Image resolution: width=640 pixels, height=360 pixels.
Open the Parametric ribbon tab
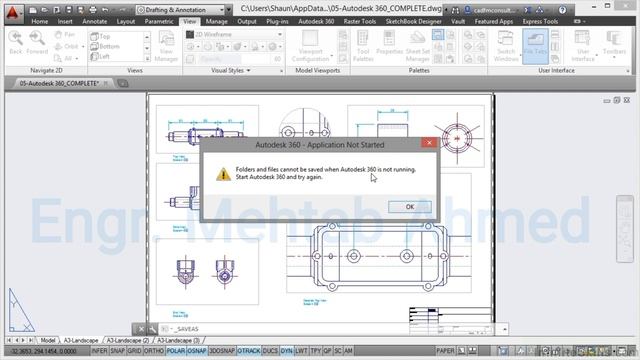pos(159,21)
